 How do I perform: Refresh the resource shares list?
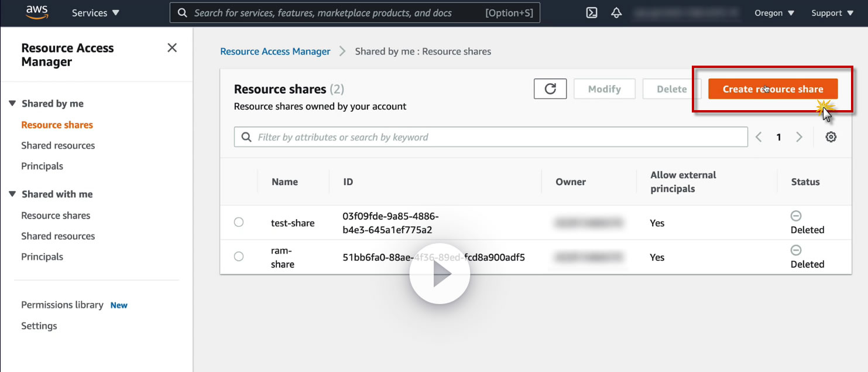(550, 89)
